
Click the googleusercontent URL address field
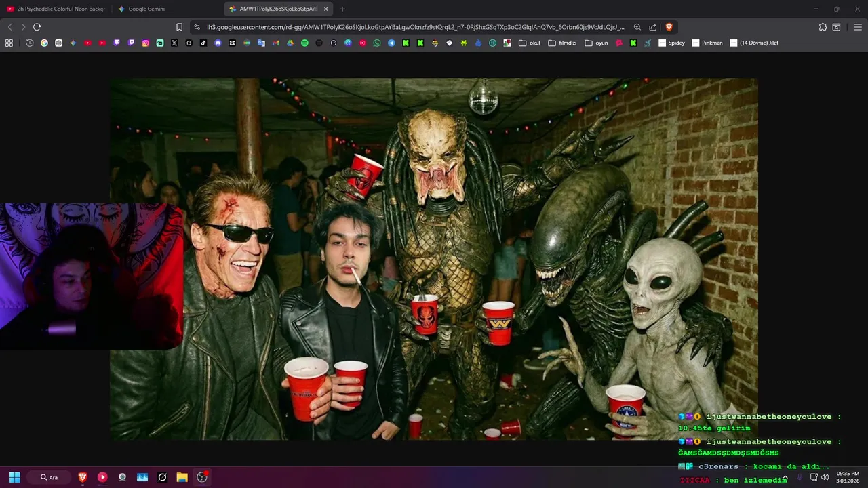415,27
